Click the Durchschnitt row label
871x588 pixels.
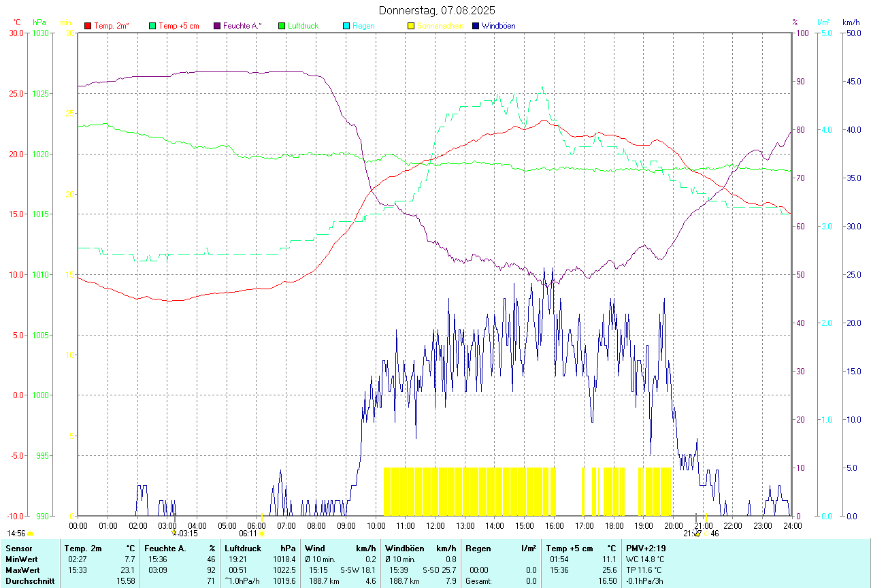click(x=30, y=581)
